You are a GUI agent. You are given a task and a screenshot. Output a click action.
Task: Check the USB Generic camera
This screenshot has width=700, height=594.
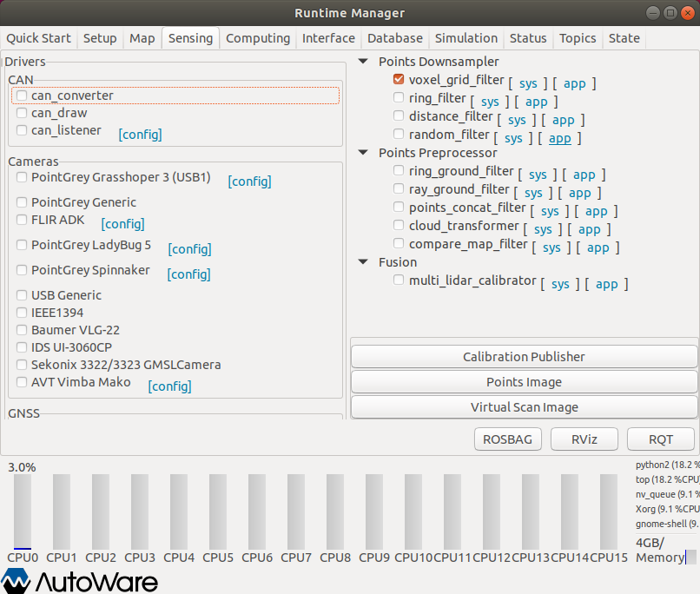click(22, 295)
